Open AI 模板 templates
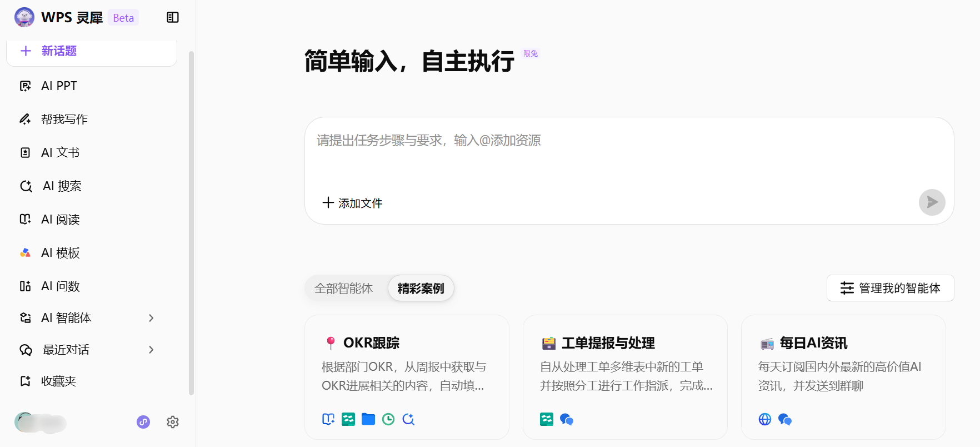The width and height of the screenshot is (980, 447). (60, 253)
